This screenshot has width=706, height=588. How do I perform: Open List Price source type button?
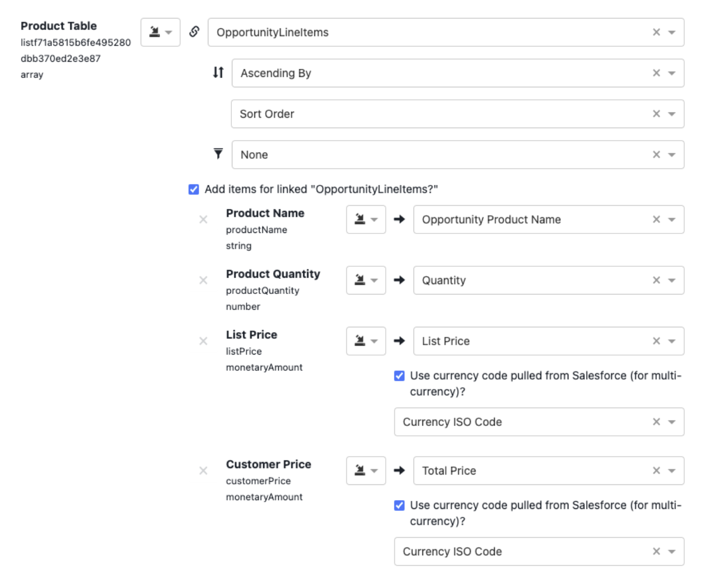[x=366, y=341]
